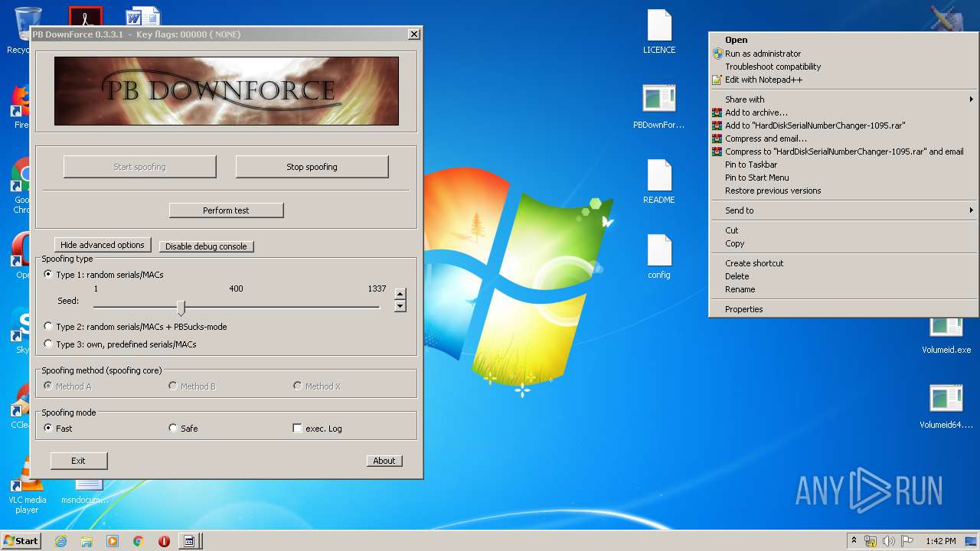Open Action Center flag tray icon
Viewport: 980px width, 551px height.
906,541
